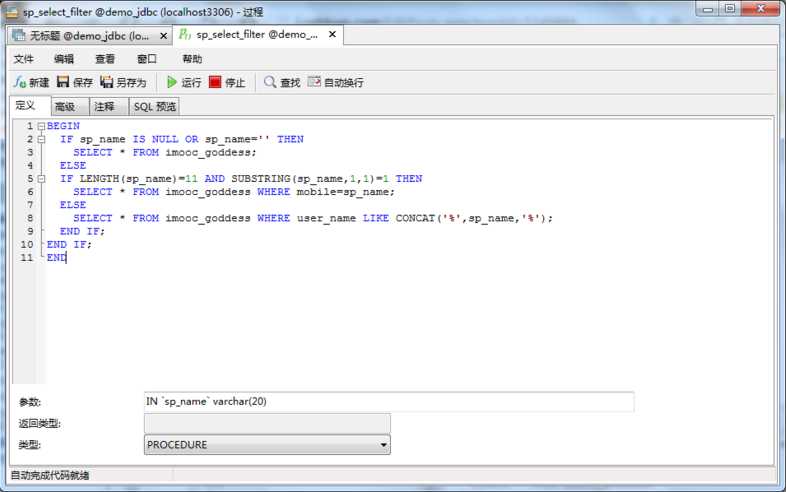Open Find (查找) tool
This screenshot has width=786, height=492.
282,82
